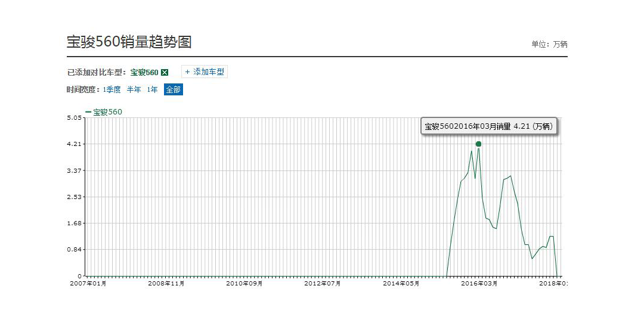Click the + 添加车型 button
The image size is (644, 323).
pos(205,72)
